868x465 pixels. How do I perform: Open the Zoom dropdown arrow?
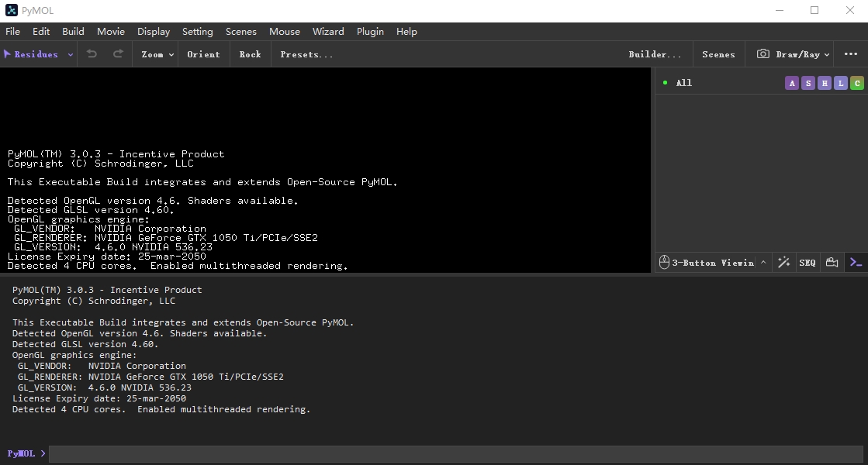171,54
